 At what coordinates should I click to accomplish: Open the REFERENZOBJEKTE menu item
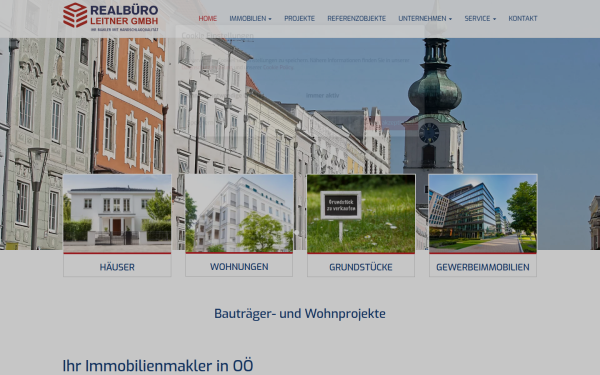click(x=356, y=18)
